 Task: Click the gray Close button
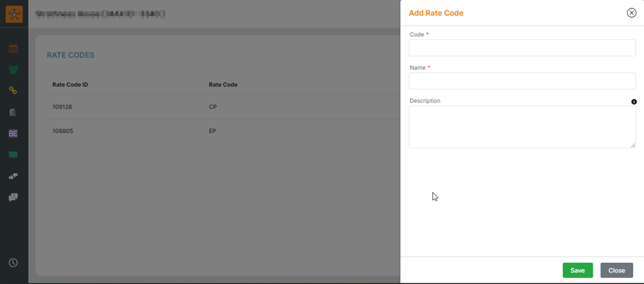[616, 270]
